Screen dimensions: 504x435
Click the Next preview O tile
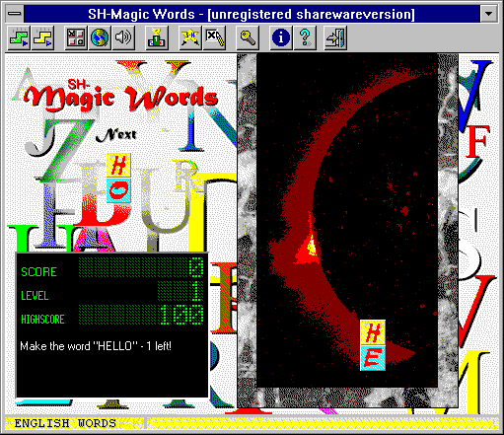point(118,190)
